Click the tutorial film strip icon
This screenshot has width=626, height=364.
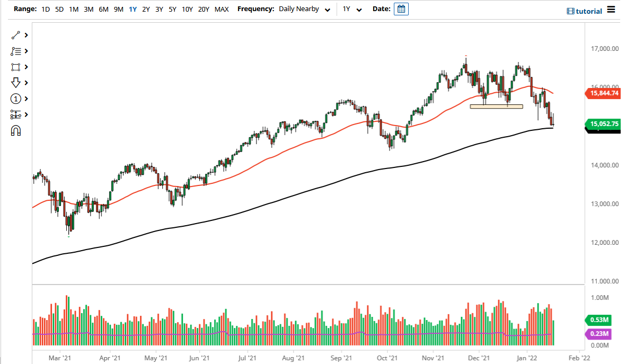[x=571, y=11]
